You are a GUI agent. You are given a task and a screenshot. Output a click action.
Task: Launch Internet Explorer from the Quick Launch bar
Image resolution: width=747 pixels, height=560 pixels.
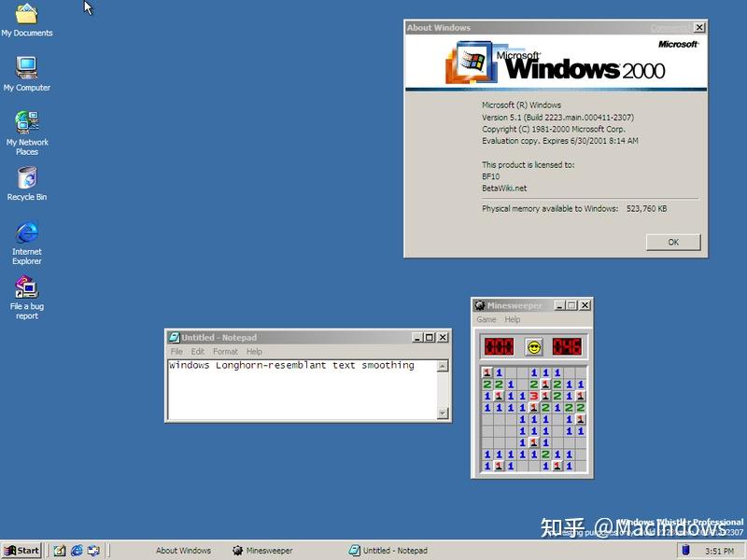(x=76, y=550)
